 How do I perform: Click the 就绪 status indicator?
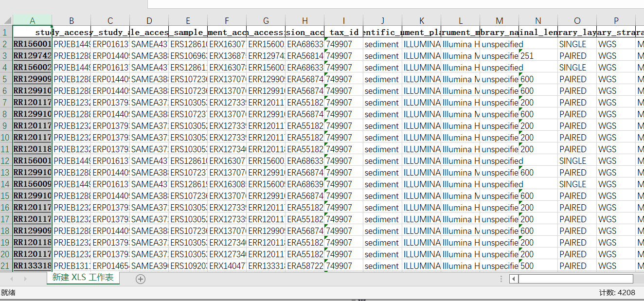(x=8, y=293)
